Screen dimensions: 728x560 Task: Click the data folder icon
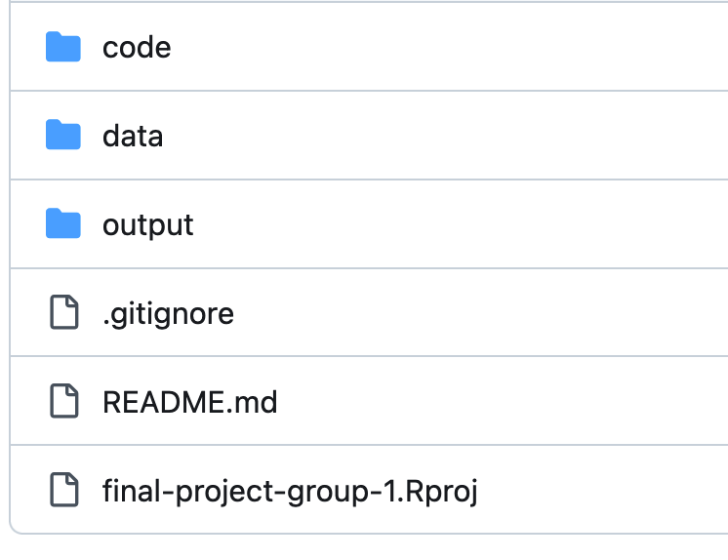(63, 136)
